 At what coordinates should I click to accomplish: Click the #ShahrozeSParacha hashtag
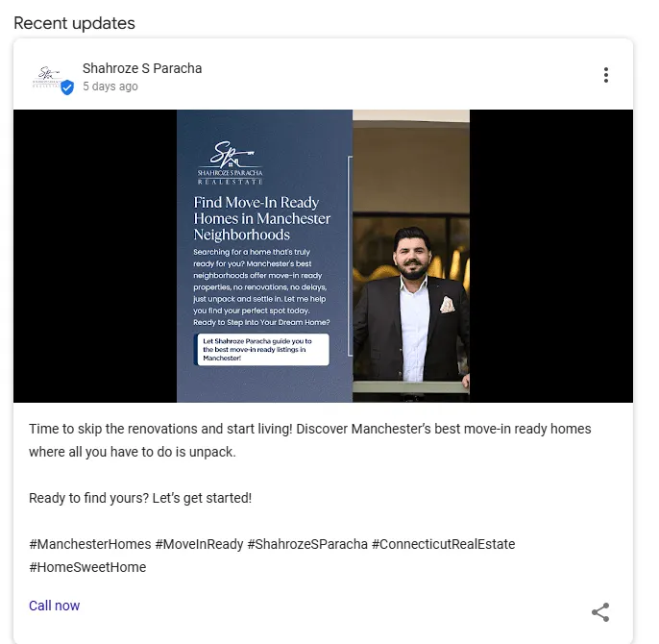click(x=307, y=544)
